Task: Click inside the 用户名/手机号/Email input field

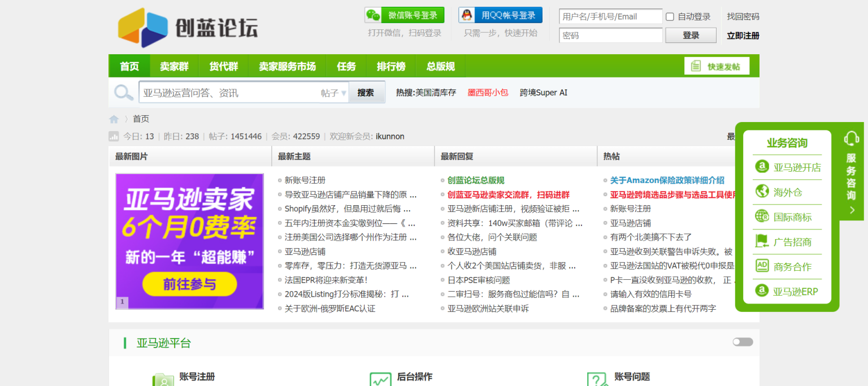Action: [610, 16]
